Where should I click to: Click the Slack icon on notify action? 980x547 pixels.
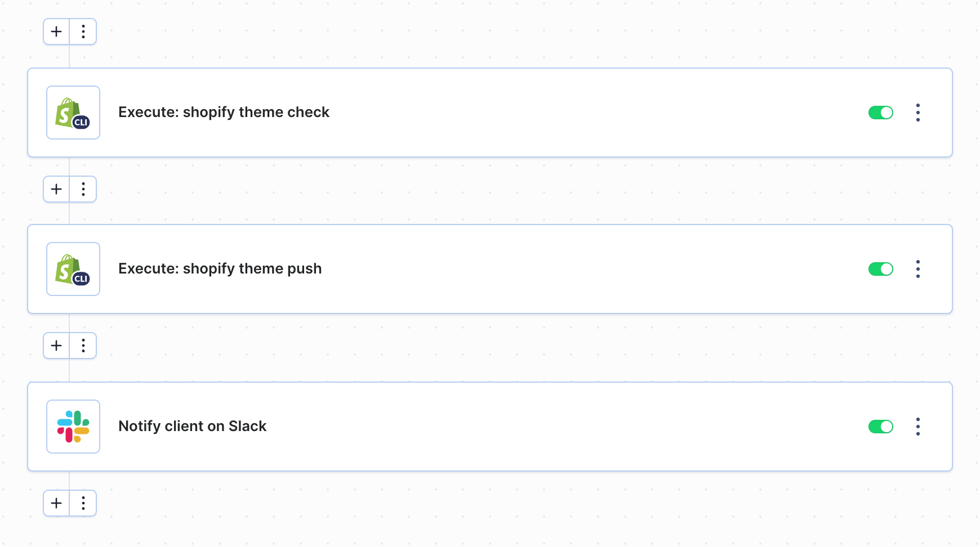click(x=73, y=427)
